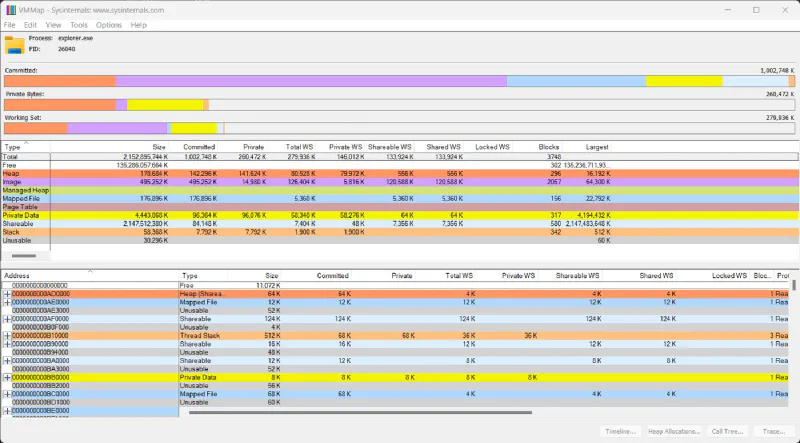Sort summary table by Type header
The height and width of the screenshot is (443, 800).
[26, 147]
